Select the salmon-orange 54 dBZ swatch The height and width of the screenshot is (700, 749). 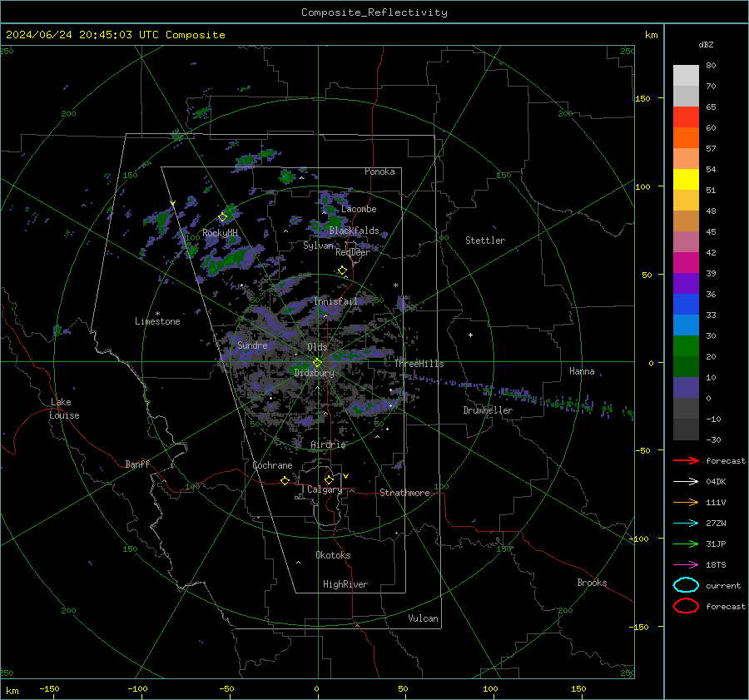(x=686, y=159)
